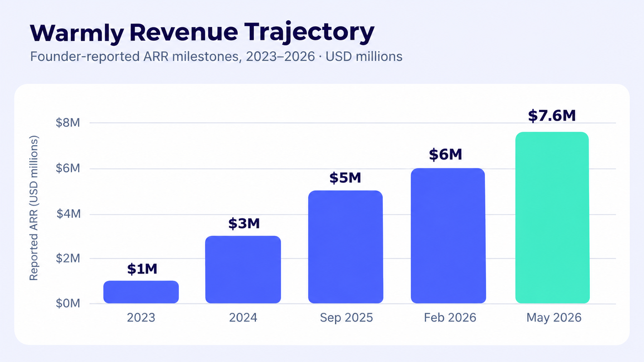Screen dimensions: 644x362
Task: Select the 2023 x-axis label
Action: point(141,317)
